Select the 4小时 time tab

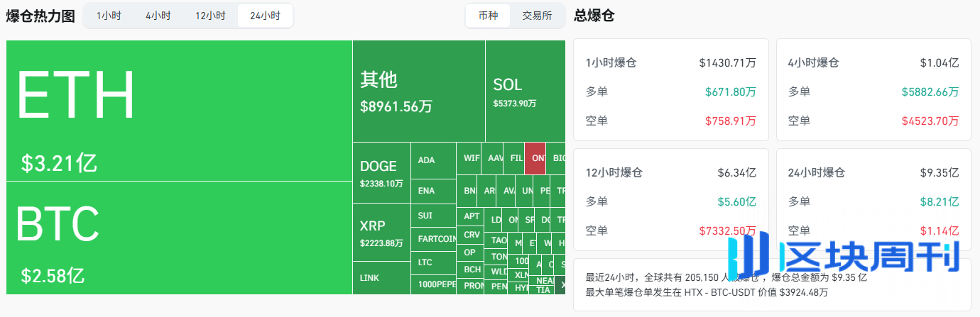158,16
